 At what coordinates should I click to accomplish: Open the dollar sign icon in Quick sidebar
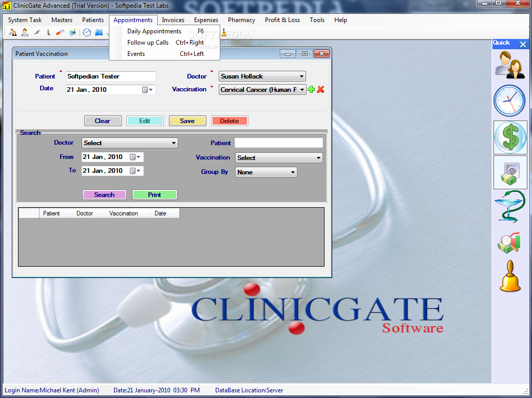(x=510, y=137)
